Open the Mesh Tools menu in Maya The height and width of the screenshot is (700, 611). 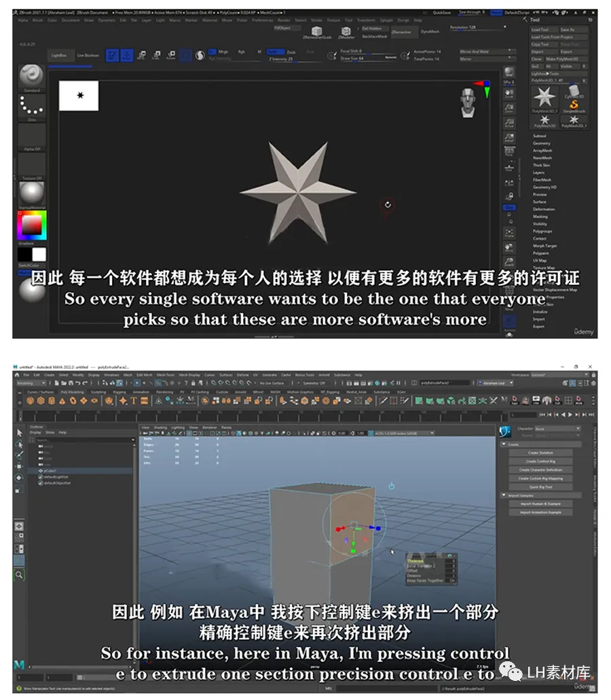click(165, 375)
